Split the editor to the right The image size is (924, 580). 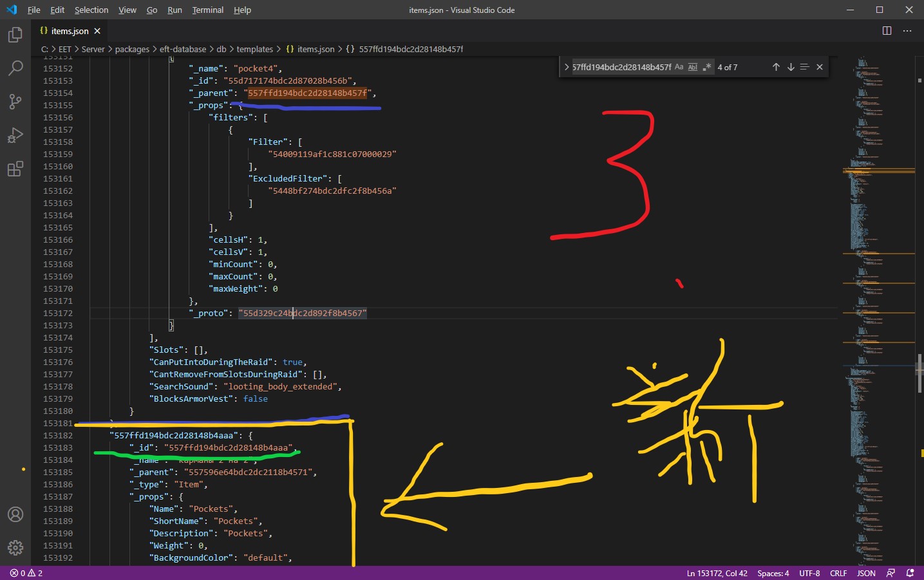887,31
